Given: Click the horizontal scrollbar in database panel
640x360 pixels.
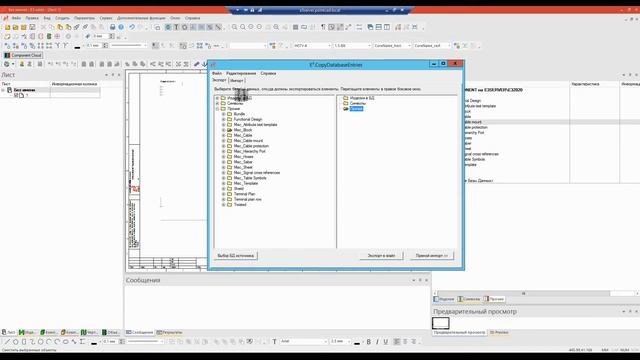Looking at the screenshot, I should 524,293.
